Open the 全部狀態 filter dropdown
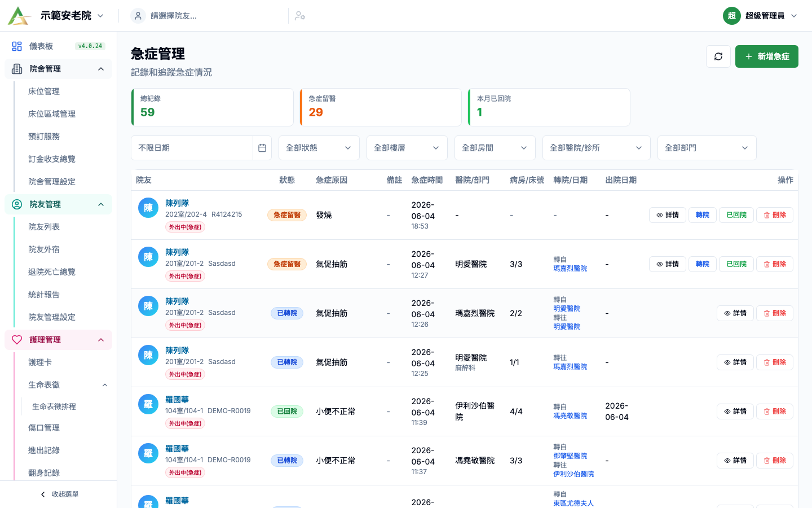 tap(319, 148)
